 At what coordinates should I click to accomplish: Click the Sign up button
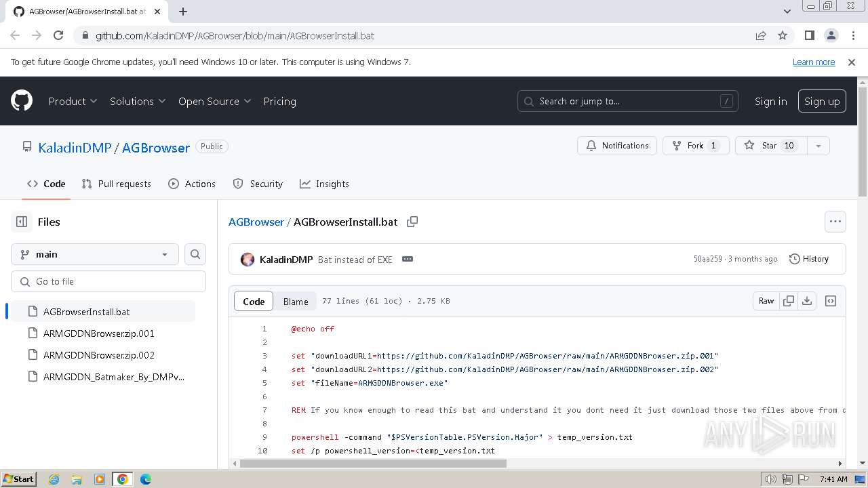pyautogui.click(x=822, y=101)
